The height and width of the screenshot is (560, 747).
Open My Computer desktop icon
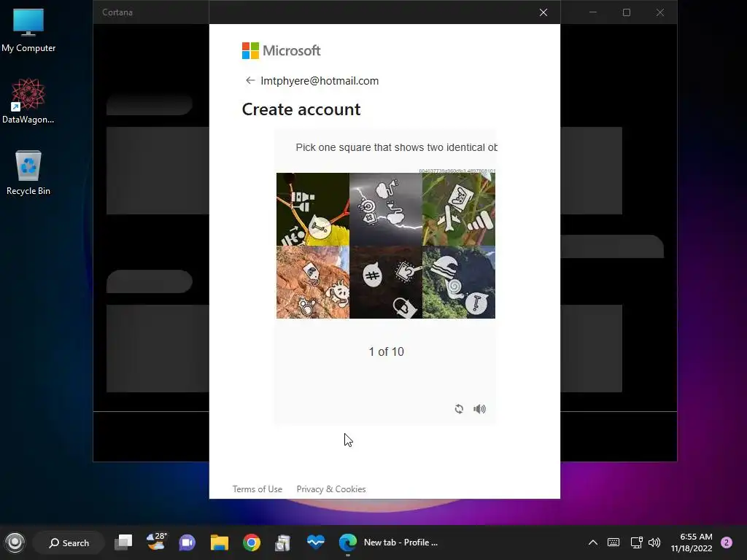click(x=28, y=31)
